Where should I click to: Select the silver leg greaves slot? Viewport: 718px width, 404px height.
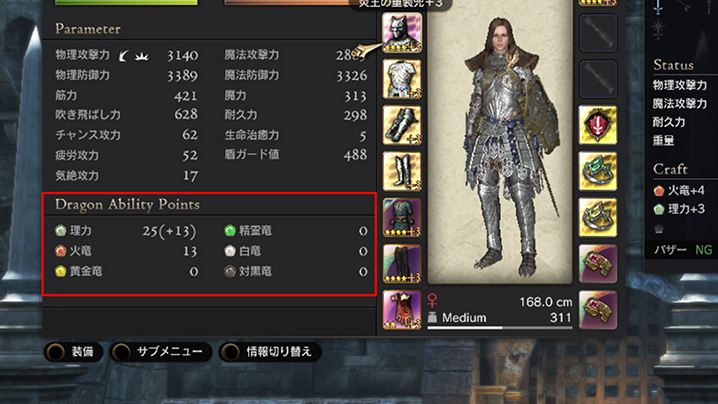click(x=402, y=171)
